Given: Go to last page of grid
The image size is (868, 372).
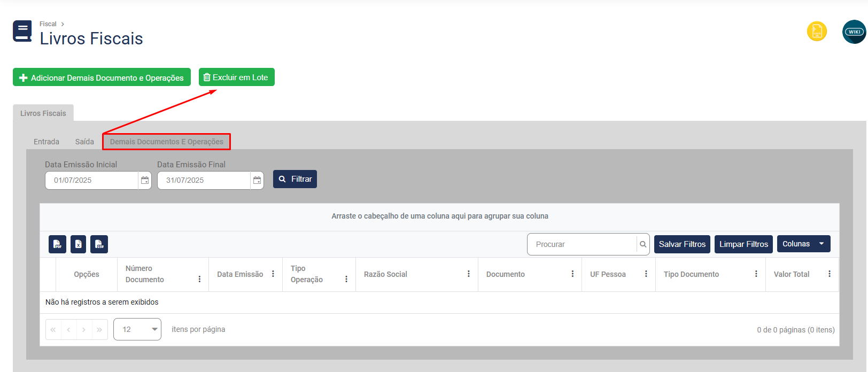Looking at the screenshot, I should (100, 330).
